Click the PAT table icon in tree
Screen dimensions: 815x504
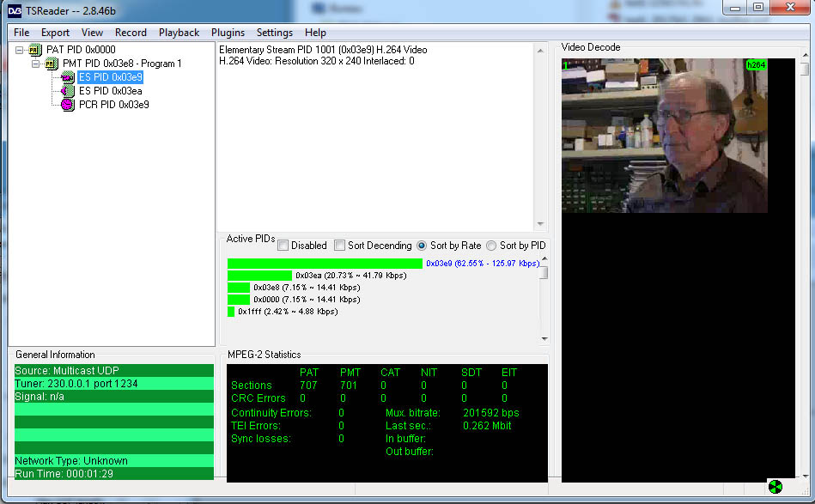pos(36,50)
